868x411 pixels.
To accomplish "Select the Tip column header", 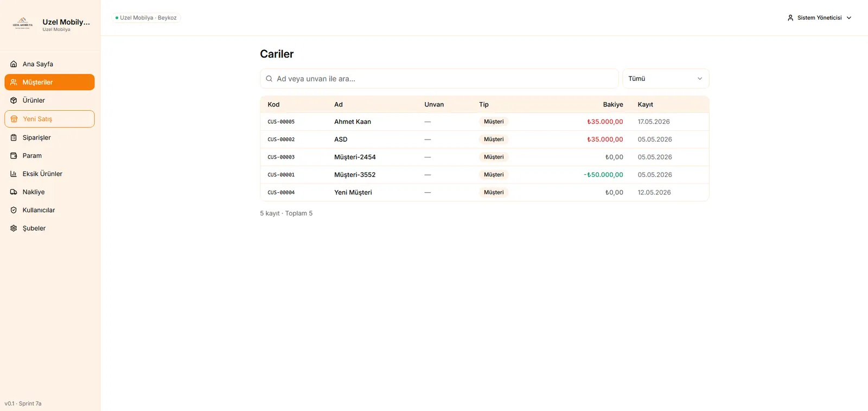I will point(484,104).
